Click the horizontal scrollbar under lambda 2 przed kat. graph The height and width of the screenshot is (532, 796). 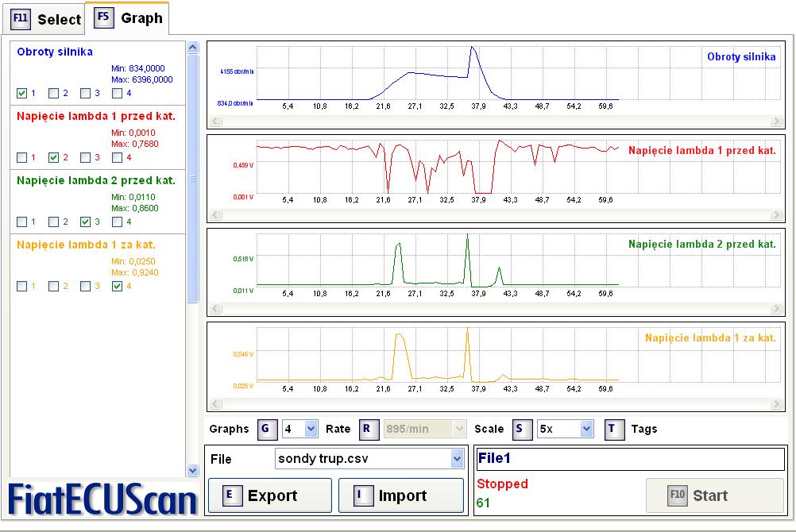tap(494, 310)
